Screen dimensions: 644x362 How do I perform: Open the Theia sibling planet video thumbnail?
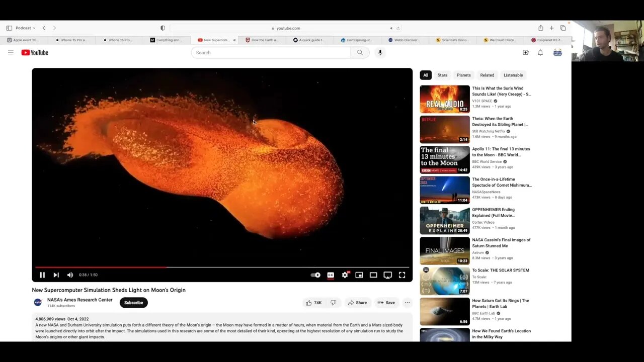pyautogui.click(x=445, y=129)
